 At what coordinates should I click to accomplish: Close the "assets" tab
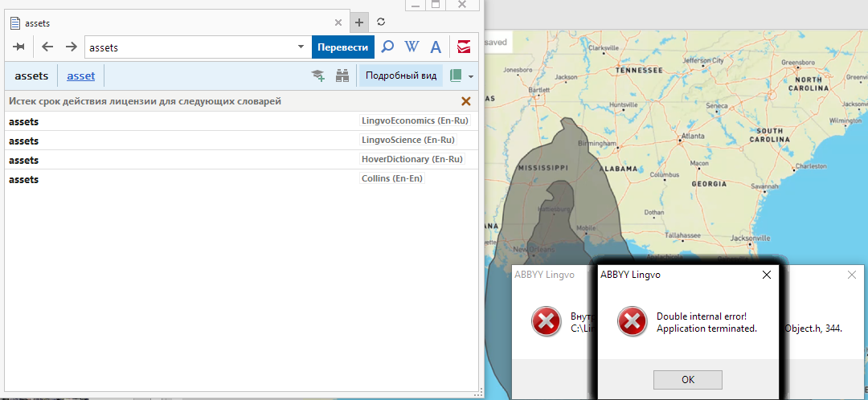[338, 22]
